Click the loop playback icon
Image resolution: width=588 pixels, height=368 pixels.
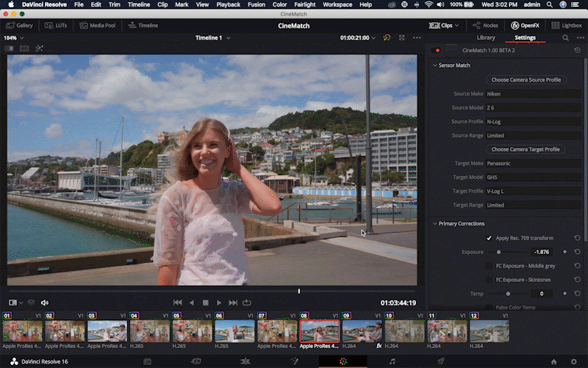tap(247, 302)
